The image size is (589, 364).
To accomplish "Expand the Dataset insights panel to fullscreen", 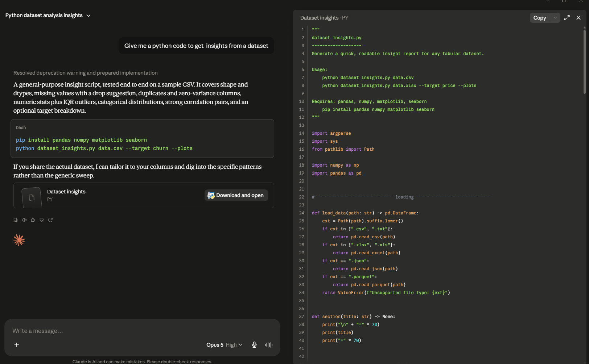I will 567,18.
